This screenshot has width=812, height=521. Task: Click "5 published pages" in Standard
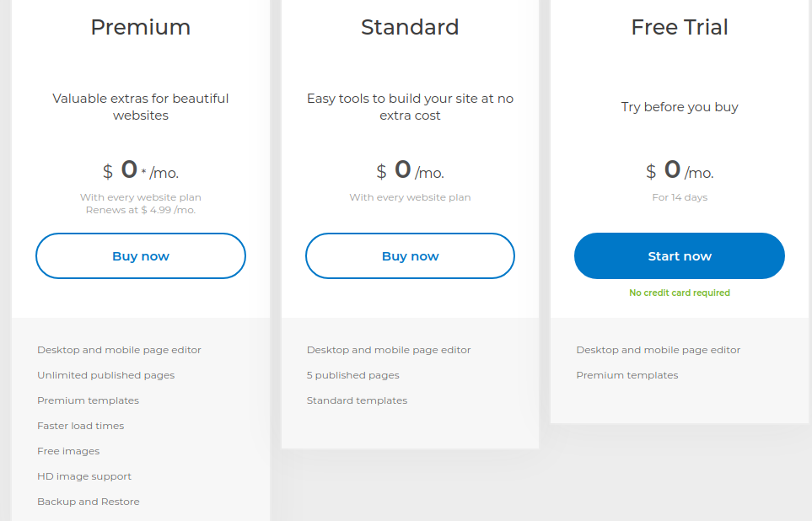[x=353, y=375]
